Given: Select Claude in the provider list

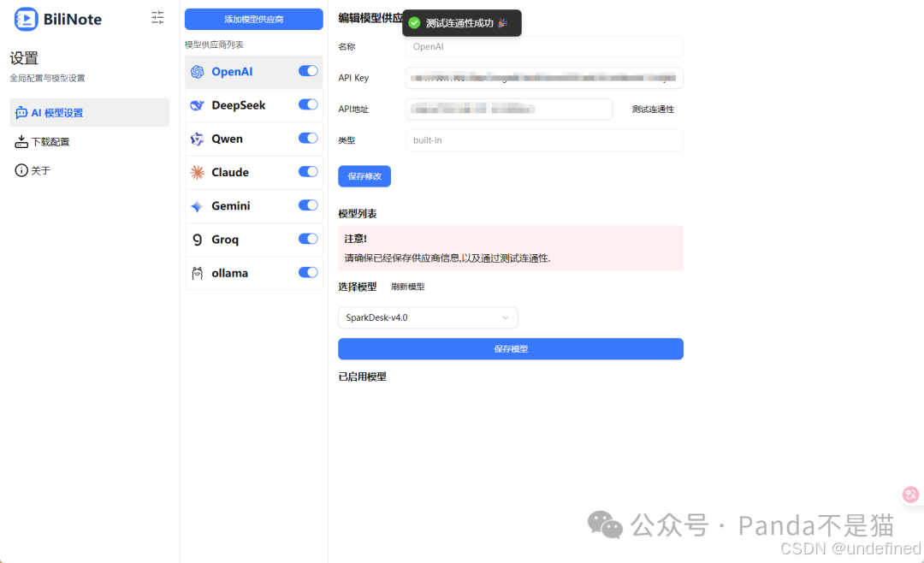Looking at the screenshot, I should tap(254, 173).
